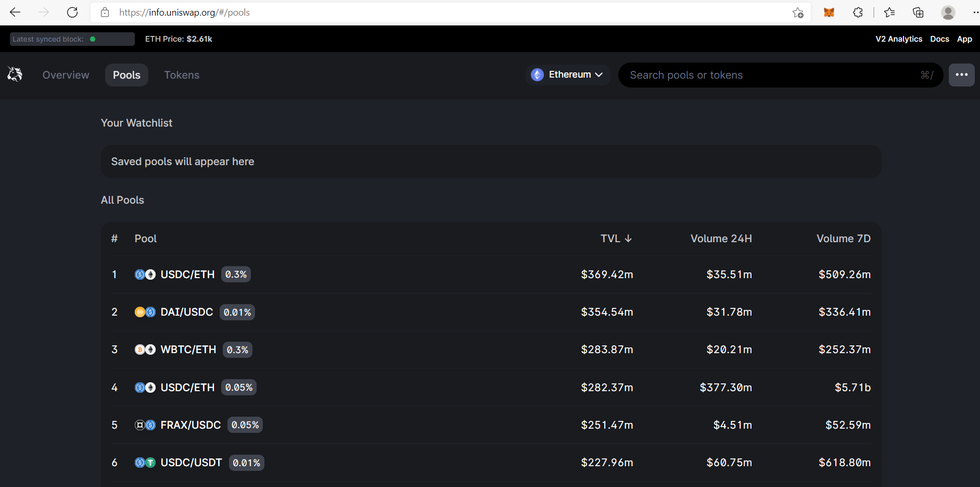Sort pools by Volume 7D header

click(x=843, y=239)
